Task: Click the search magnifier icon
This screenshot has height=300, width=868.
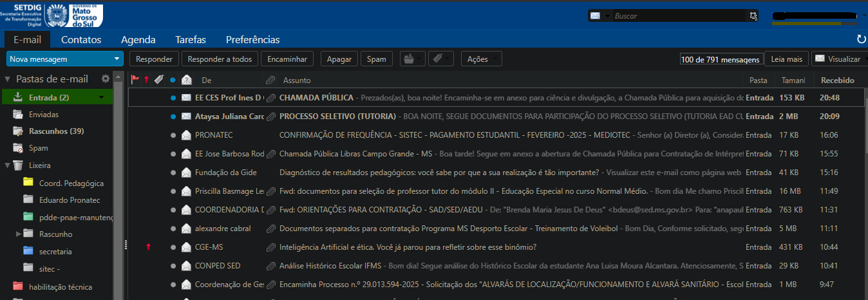Action: pyautogui.click(x=753, y=16)
